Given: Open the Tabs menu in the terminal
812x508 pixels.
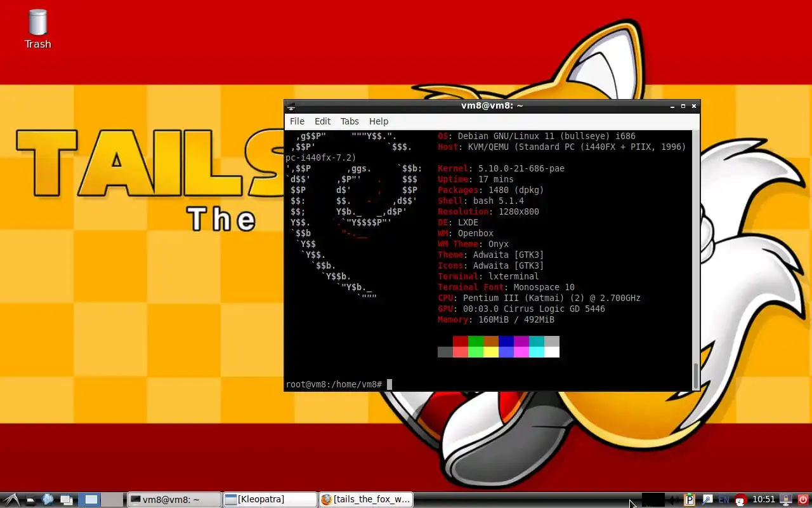Looking at the screenshot, I should [x=350, y=121].
